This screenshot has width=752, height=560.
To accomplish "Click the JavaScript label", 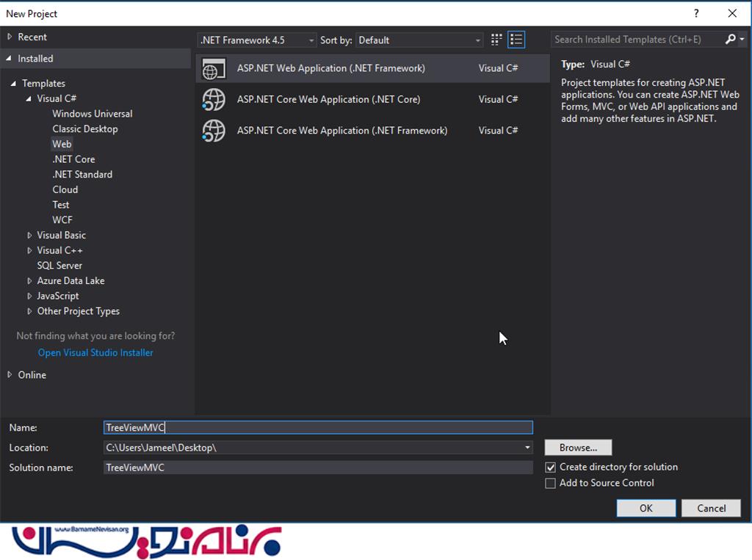I will click(58, 297).
